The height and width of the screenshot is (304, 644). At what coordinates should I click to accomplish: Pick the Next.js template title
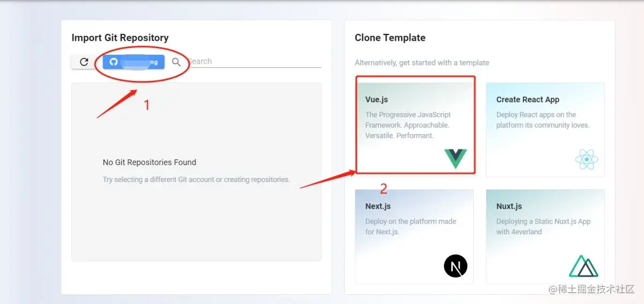pyautogui.click(x=378, y=206)
